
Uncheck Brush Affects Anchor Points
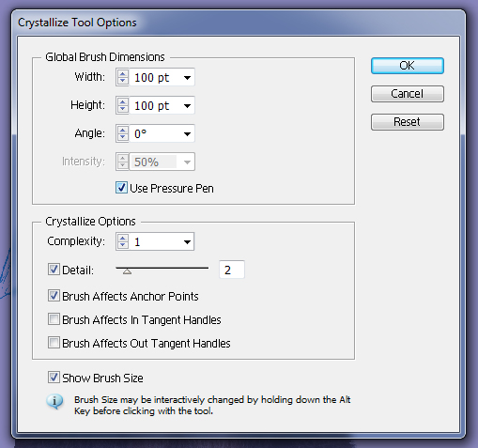click(x=54, y=296)
